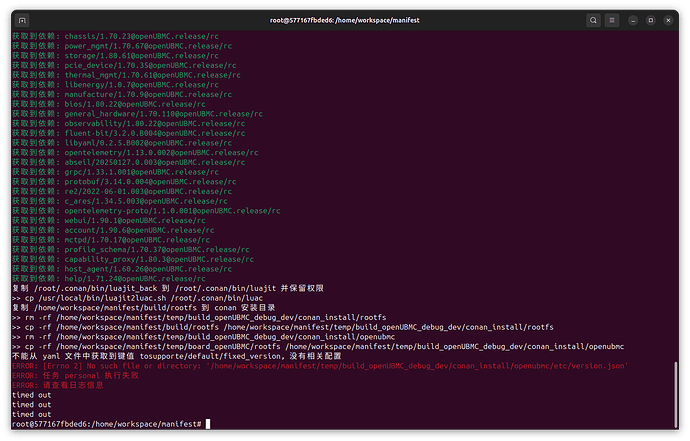Click the general_hardware/1.70.110 line
690x441 pixels.
(137, 114)
